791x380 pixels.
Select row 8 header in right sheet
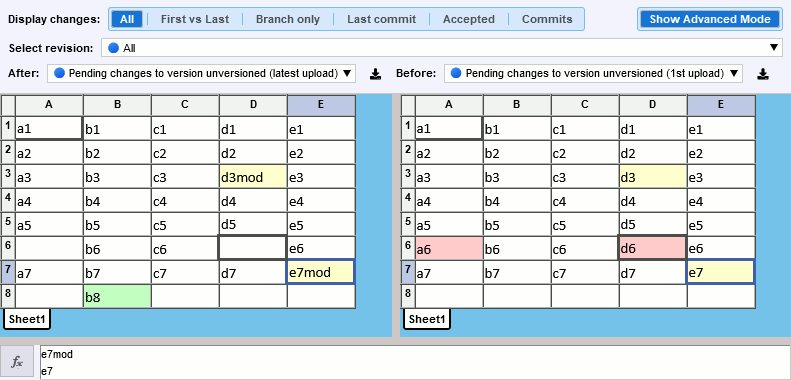pyautogui.click(x=408, y=296)
